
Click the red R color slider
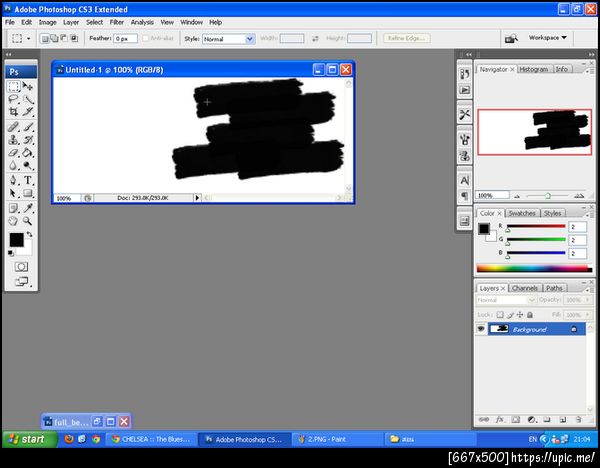tap(536, 227)
